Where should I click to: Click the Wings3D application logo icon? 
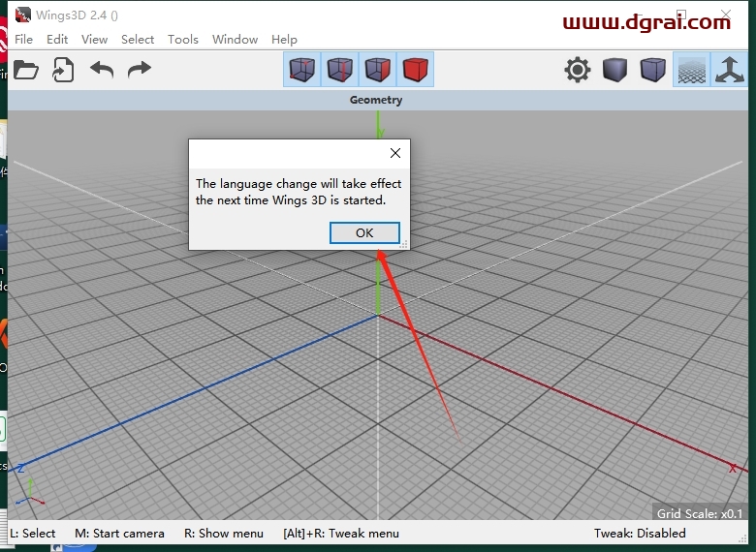pyautogui.click(x=22, y=15)
